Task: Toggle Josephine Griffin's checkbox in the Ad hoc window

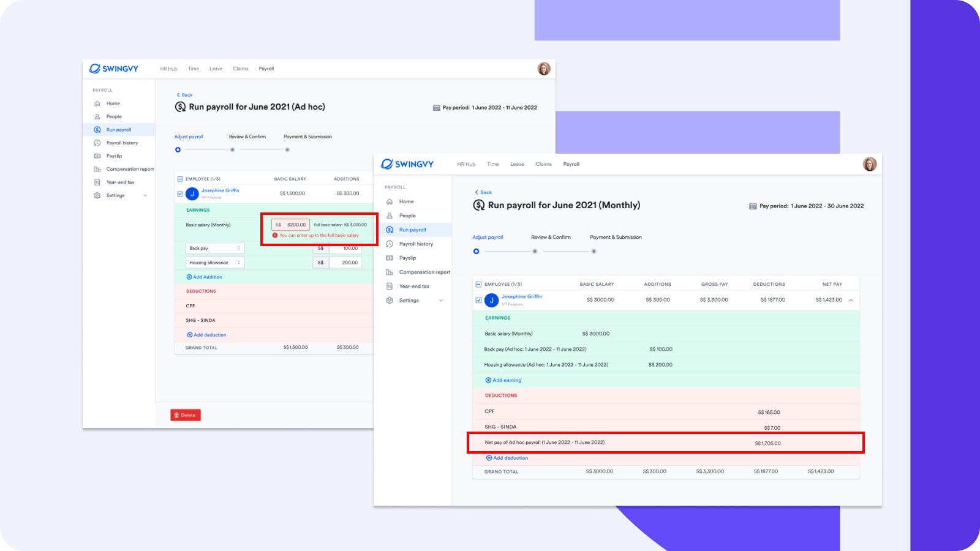Action: [x=180, y=193]
